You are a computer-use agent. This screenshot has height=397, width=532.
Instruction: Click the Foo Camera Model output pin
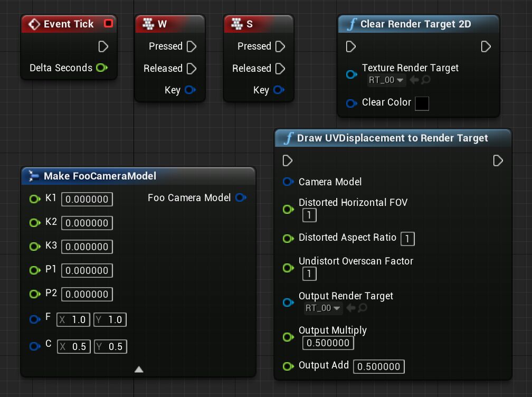coord(241,197)
